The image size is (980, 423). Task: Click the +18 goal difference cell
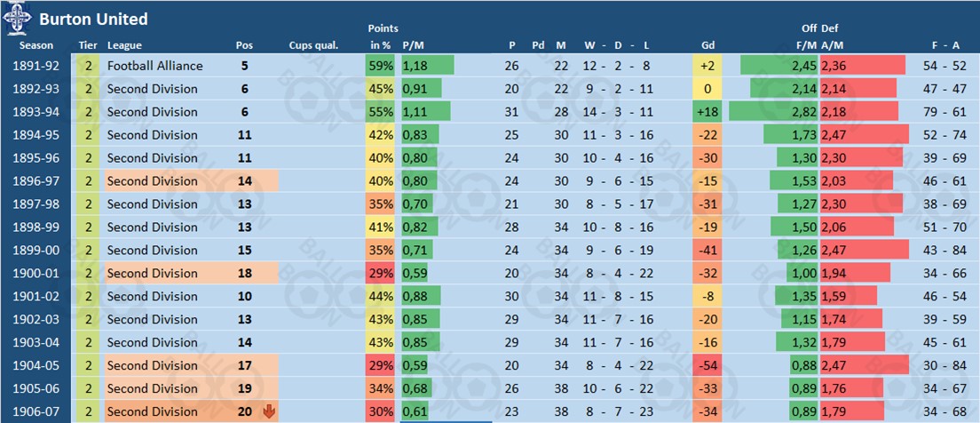(707, 112)
